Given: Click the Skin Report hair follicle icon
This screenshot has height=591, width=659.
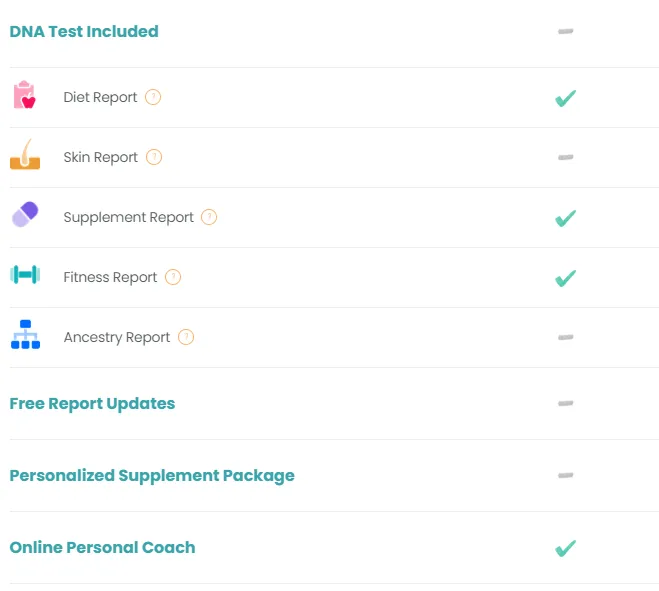Looking at the screenshot, I should (x=25, y=156).
